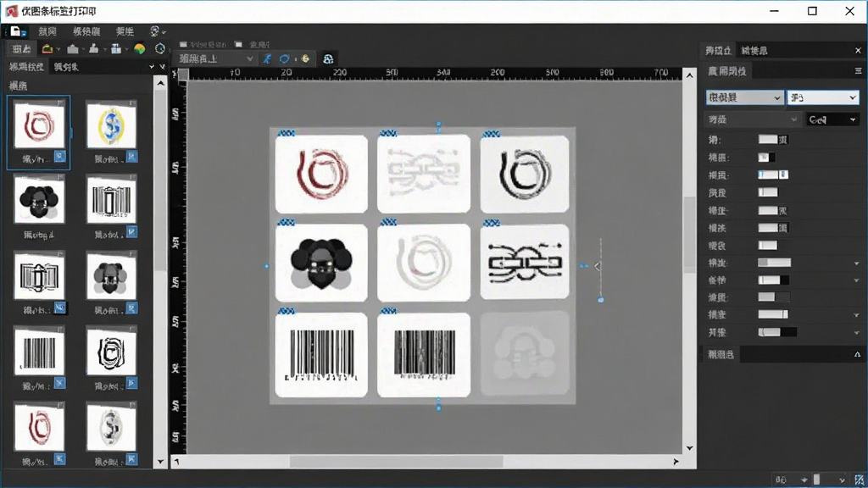Open the hamburger menu icon in the properties panel
Screen dimensions: 868x488
858,71
